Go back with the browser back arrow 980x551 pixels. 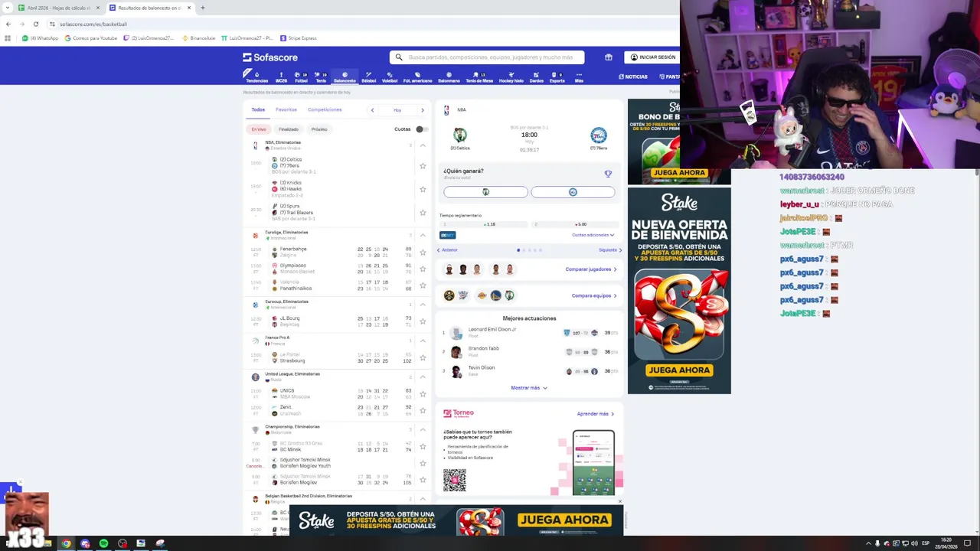(8, 24)
